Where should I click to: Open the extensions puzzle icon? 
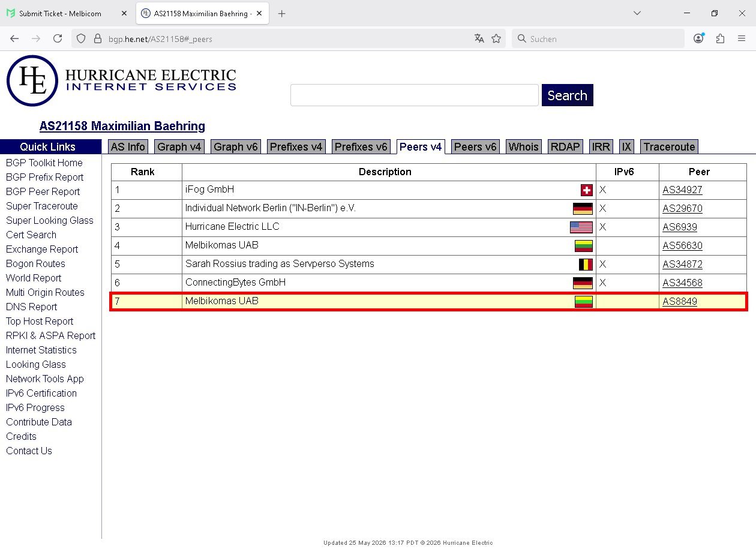click(720, 38)
